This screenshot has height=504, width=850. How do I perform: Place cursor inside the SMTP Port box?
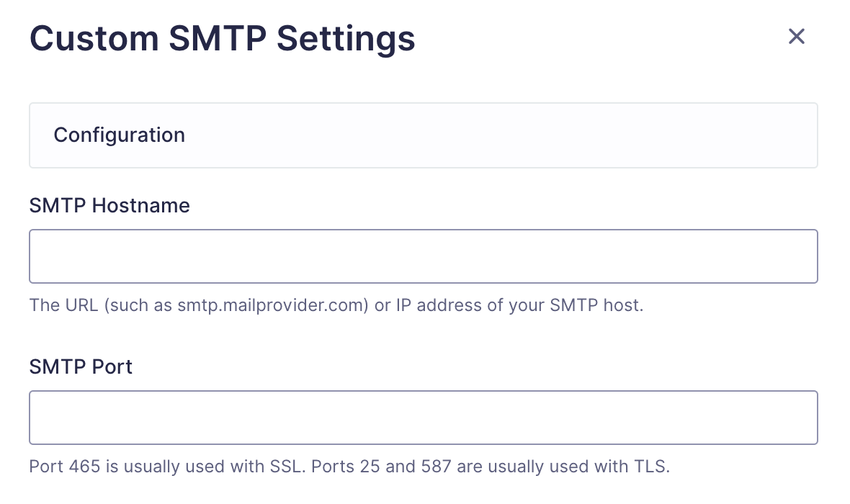tap(424, 418)
